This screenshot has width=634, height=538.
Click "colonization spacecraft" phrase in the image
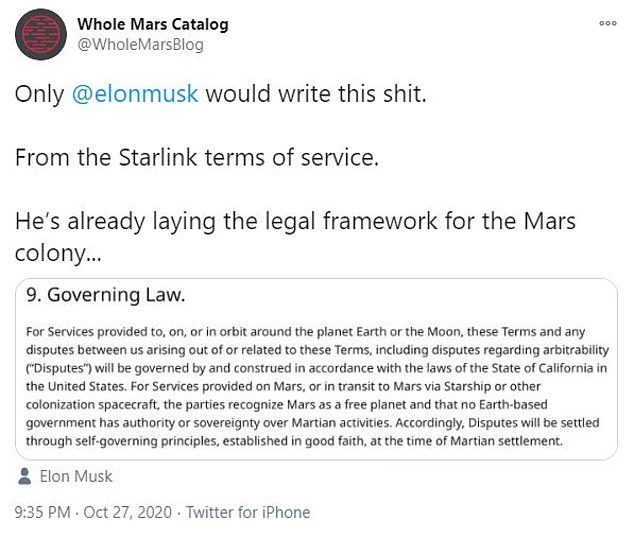point(93,403)
